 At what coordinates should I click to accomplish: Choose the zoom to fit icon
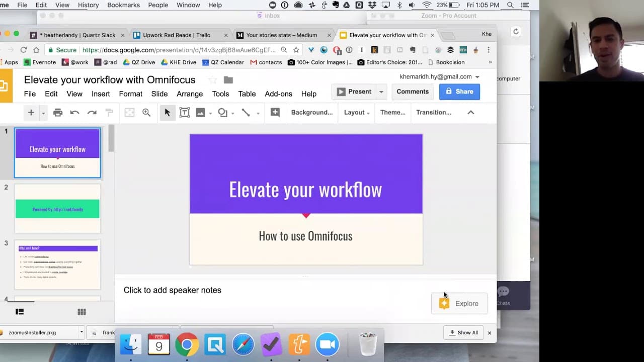pyautogui.click(x=129, y=113)
